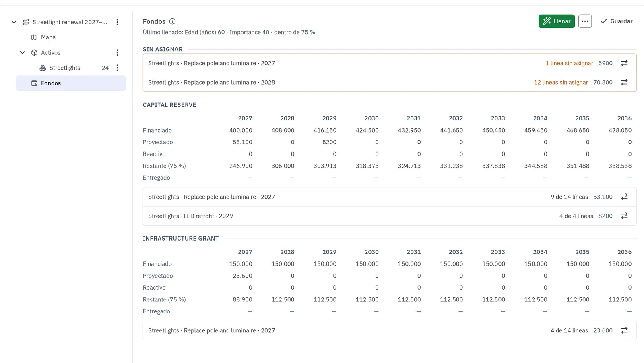Click '1 línea sin asignar' warning text
Viewport: 644px width, 363px height.
pos(569,63)
